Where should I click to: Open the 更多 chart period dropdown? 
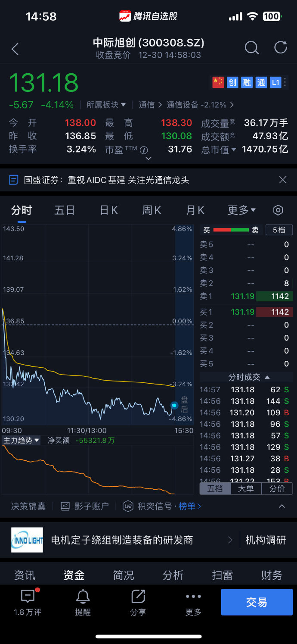[241, 210]
